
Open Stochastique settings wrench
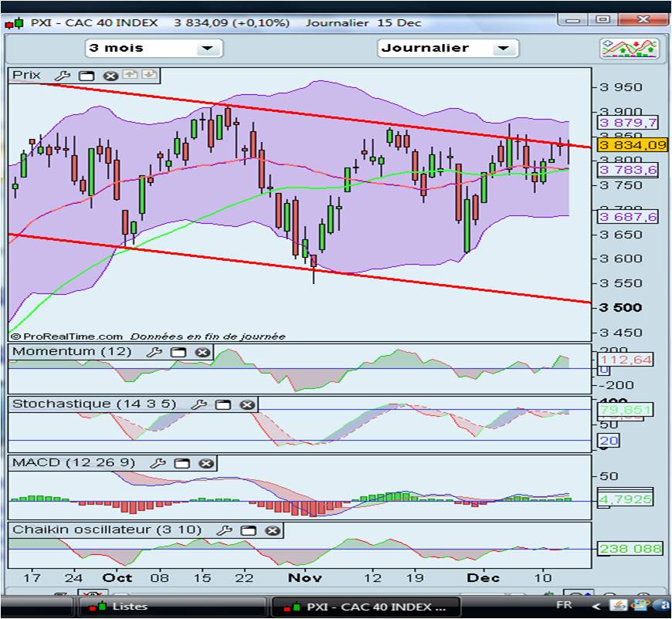tap(199, 404)
